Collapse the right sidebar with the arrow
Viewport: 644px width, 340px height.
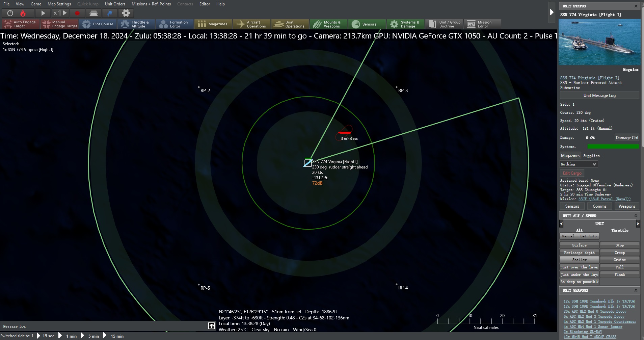tap(552, 12)
